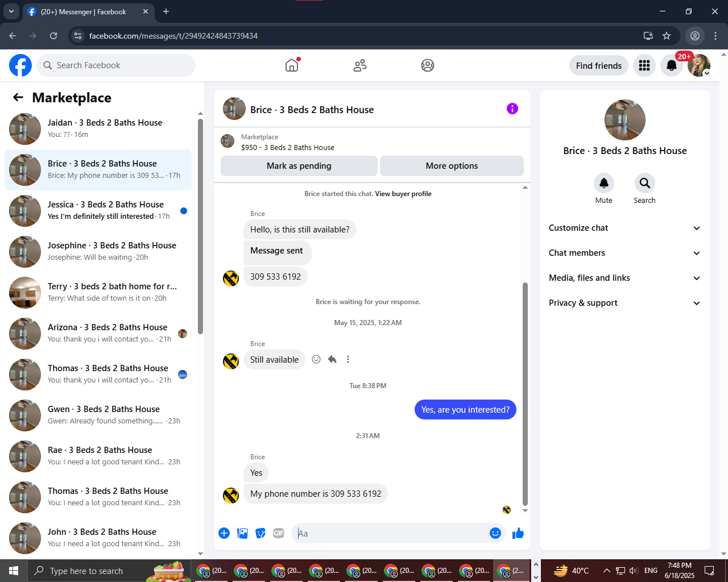
Task: Open Chrome's three-dot menu
Action: point(715,36)
